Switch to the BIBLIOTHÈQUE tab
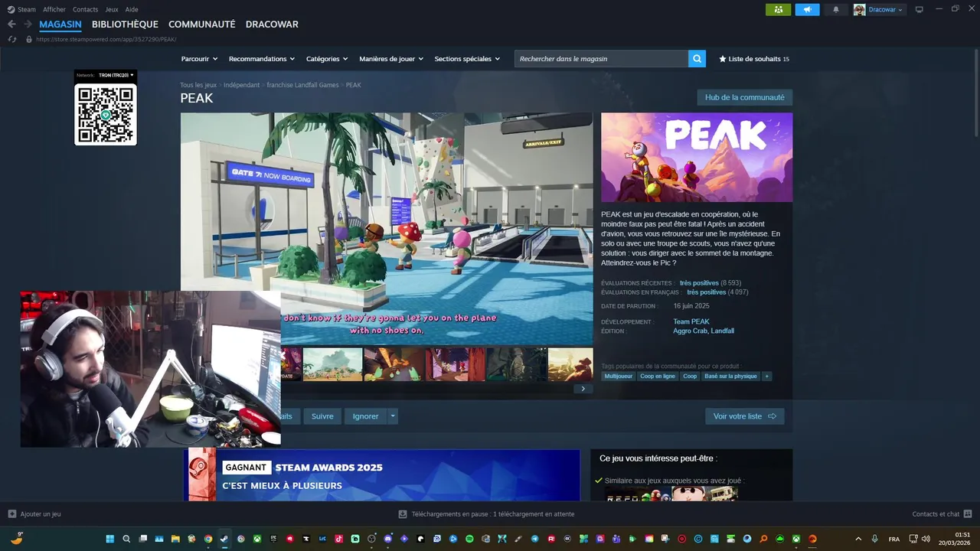The width and height of the screenshot is (980, 551). 125,24
